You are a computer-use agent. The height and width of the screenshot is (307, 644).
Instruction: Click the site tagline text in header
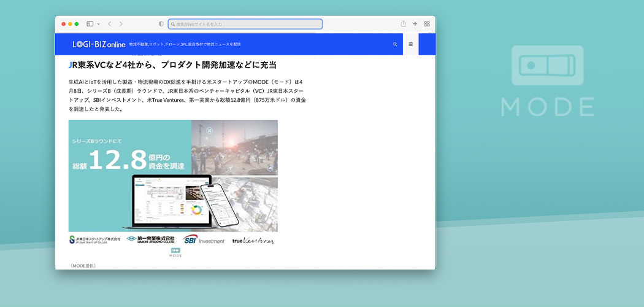[x=185, y=44]
